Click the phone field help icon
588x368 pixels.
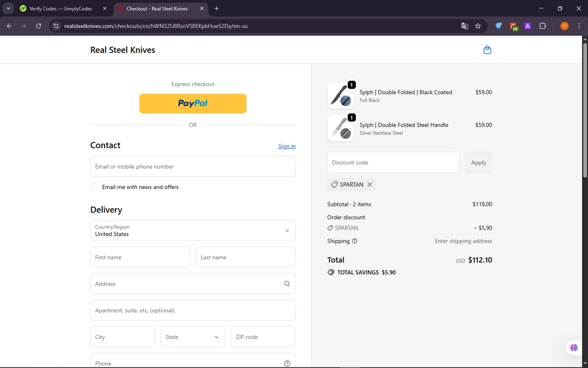pyautogui.click(x=287, y=363)
